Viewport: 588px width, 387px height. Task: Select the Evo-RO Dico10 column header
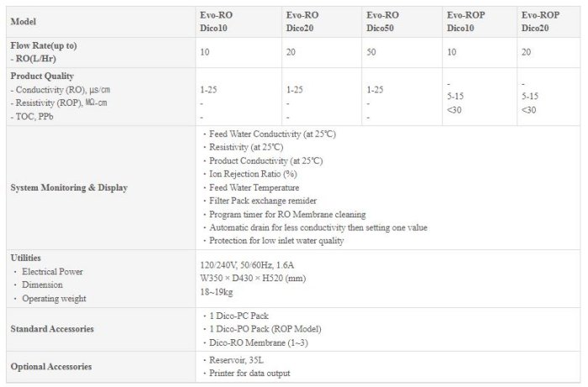(x=216, y=20)
